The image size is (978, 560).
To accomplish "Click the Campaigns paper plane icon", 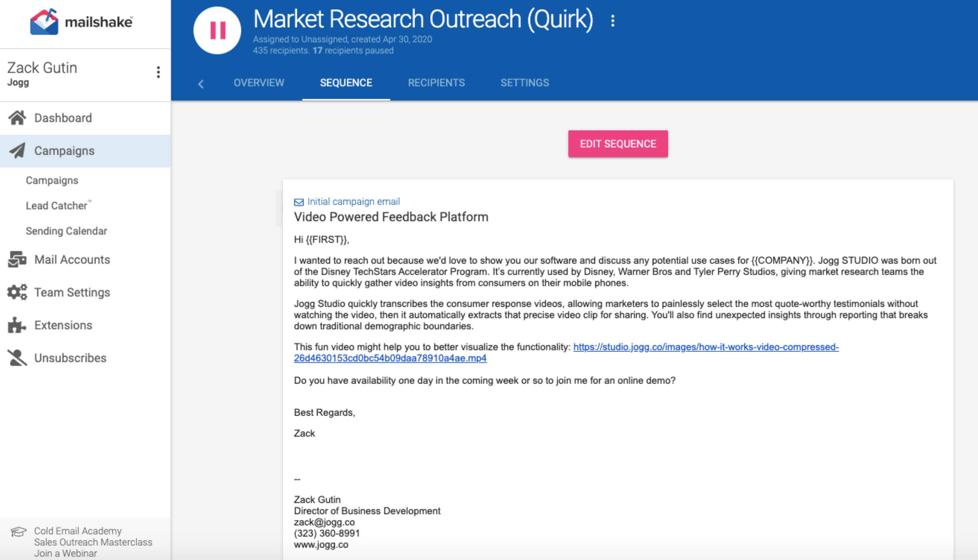I will pos(17,151).
